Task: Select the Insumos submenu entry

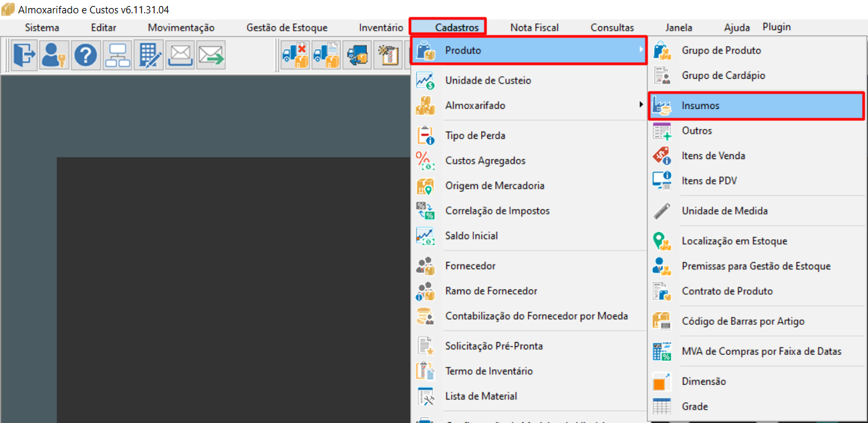Action: coord(756,106)
